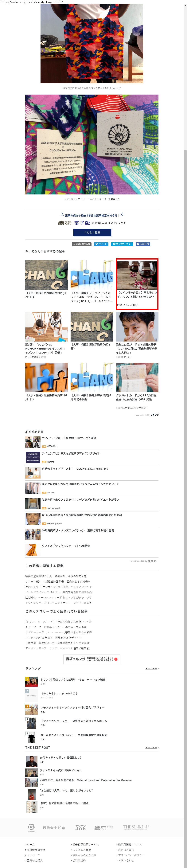Open マイページ footer link
187x868 pixels.
[x=33, y=855]
